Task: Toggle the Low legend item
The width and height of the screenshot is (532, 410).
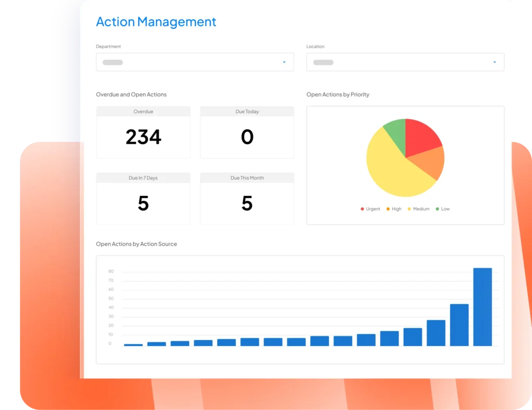Action: (443, 209)
